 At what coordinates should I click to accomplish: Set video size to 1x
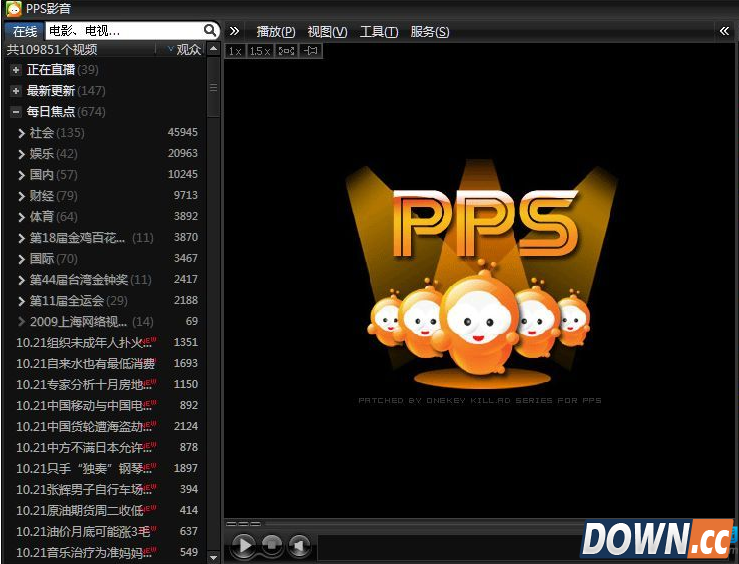[x=234, y=50]
